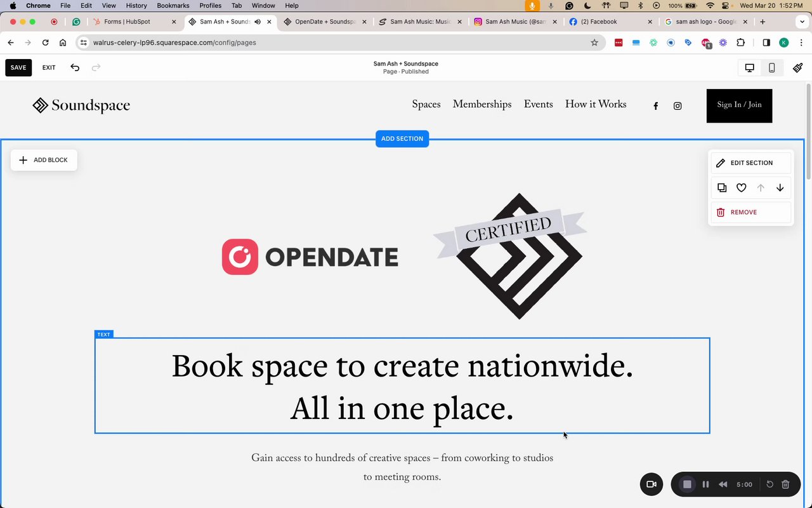Click the address bar URL
The image size is (812, 508).
tap(174, 43)
